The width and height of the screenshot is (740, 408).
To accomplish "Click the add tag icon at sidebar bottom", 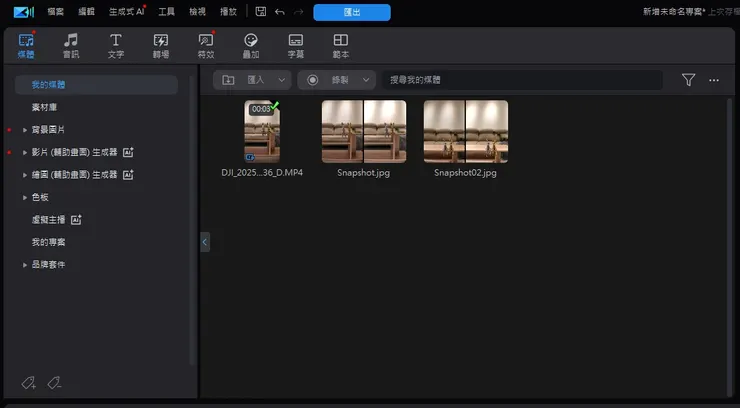I will [x=28, y=382].
